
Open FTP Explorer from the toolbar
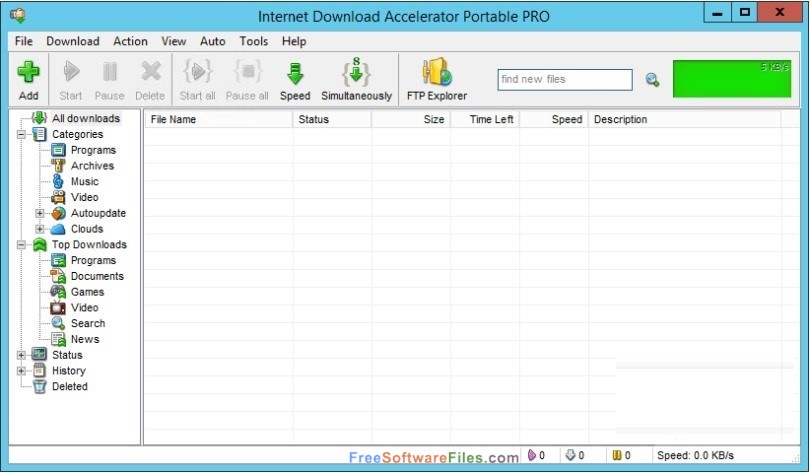tap(437, 72)
